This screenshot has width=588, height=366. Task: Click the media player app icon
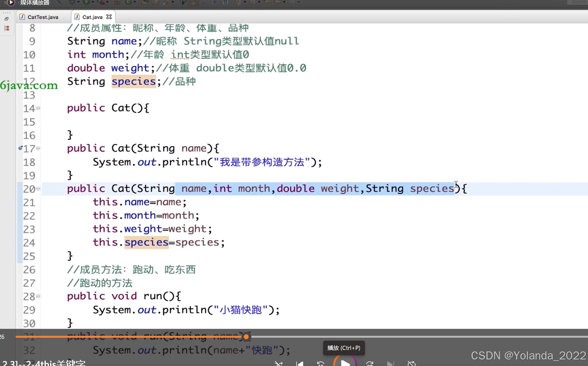pyautogui.click(x=11, y=2)
